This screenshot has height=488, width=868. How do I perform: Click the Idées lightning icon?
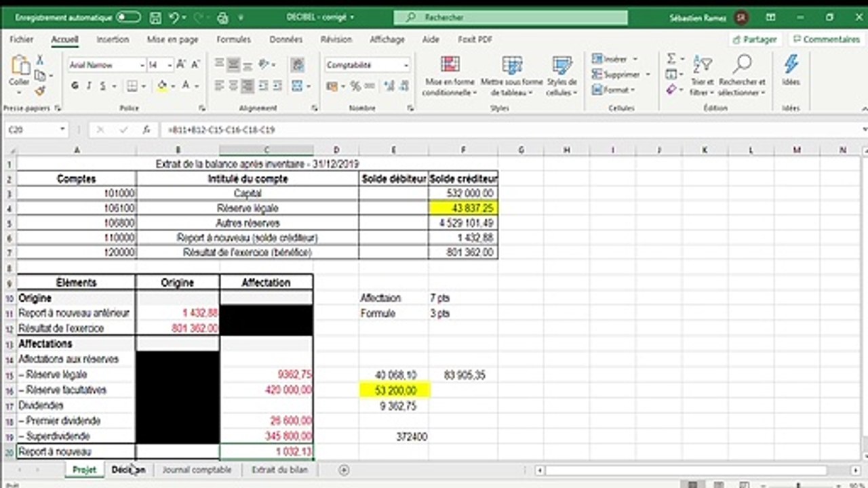(x=791, y=65)
